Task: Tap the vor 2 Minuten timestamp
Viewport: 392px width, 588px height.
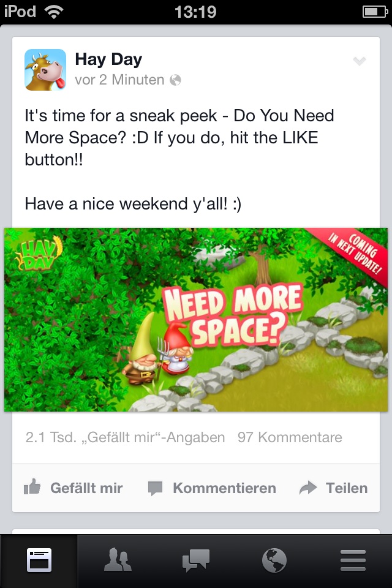Action: tap(119, 80)
